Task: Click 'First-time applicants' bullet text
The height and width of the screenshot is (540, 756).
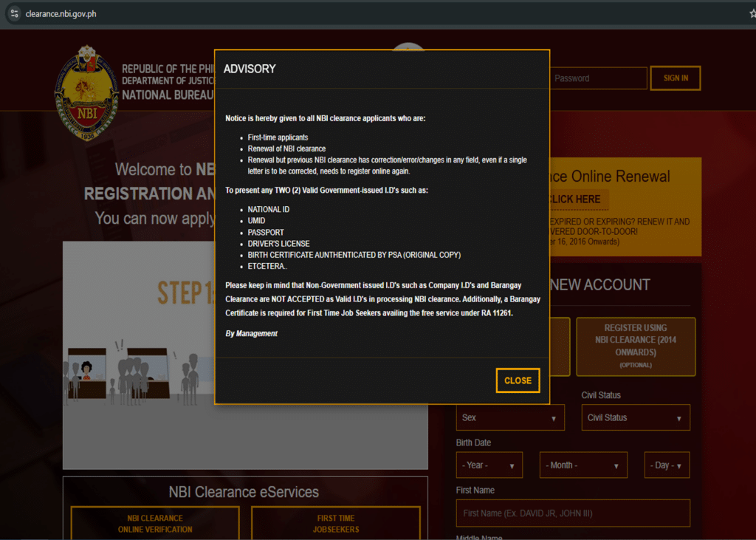Action: click(x=278, y=137)
